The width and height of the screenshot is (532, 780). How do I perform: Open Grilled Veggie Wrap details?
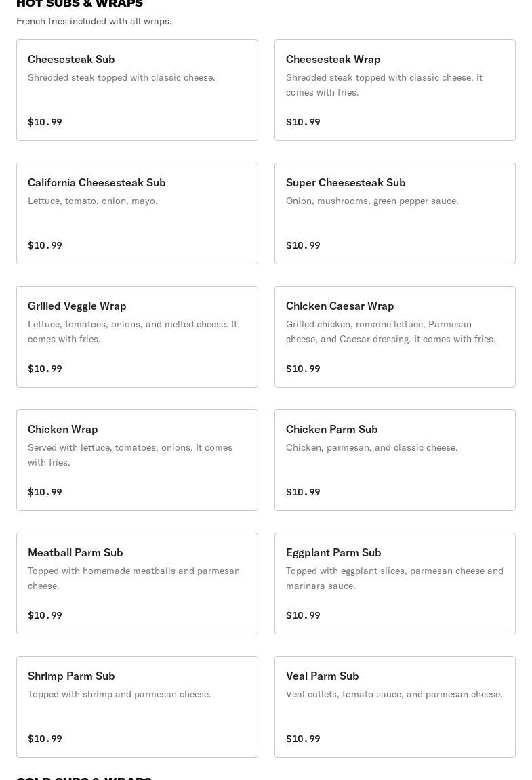(x=137, y=337)
